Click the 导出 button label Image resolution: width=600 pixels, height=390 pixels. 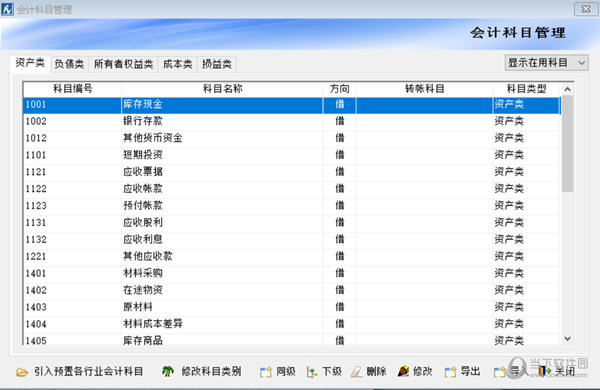click(470, 371)
